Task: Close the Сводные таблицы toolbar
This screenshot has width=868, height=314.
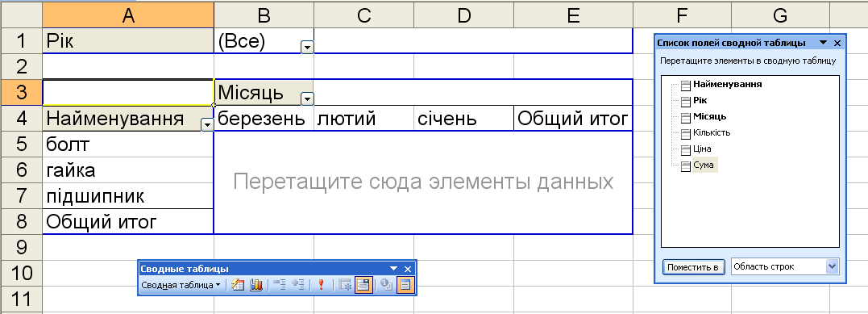Action: (408, 269)
